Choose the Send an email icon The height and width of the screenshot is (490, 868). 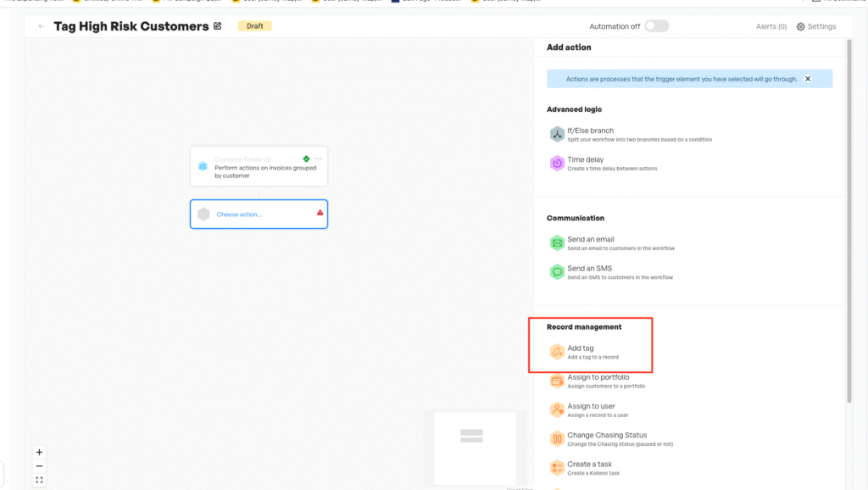(x=557, y=243)
